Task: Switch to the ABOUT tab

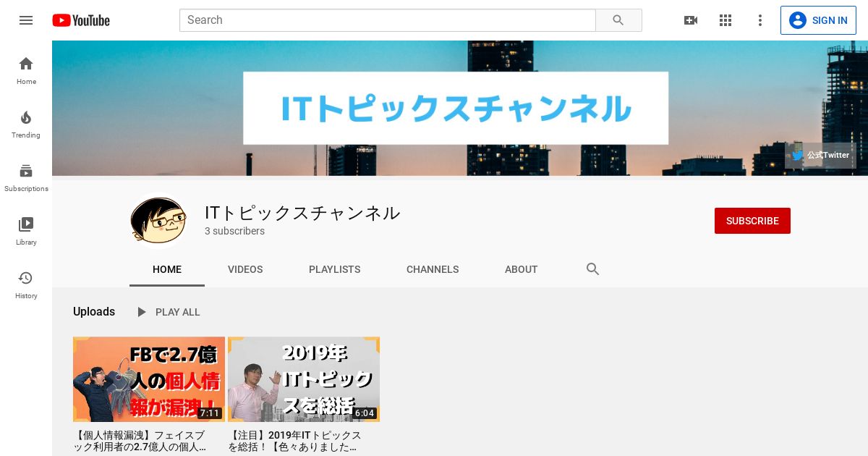Action: pyautogui.click(x=521, y=269)
